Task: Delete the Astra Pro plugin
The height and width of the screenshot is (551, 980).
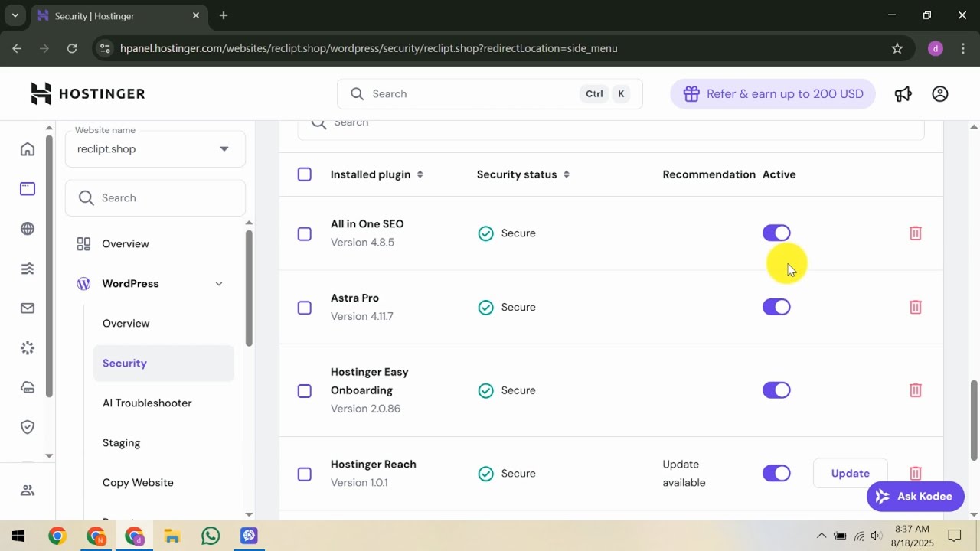Action: (915, 307)
